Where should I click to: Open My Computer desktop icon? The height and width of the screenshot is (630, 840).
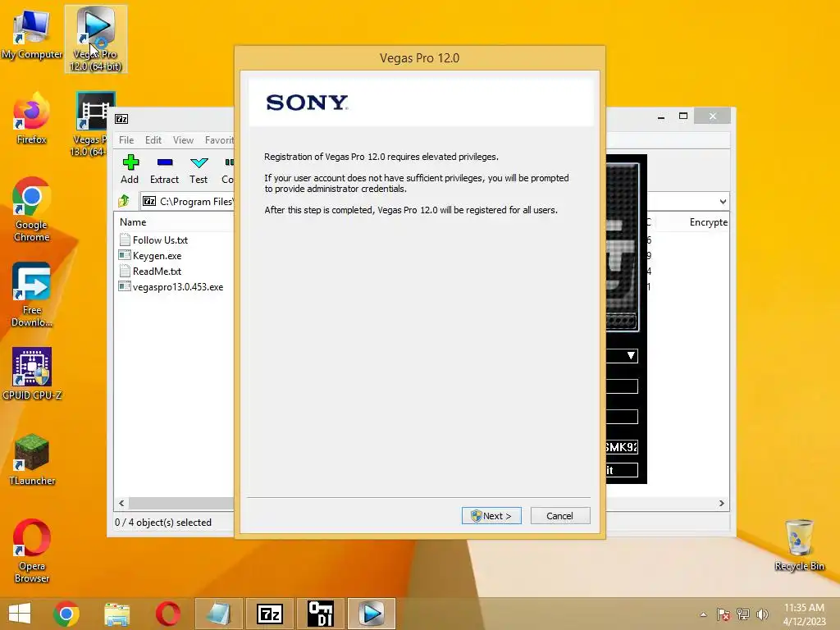[32, 34]
